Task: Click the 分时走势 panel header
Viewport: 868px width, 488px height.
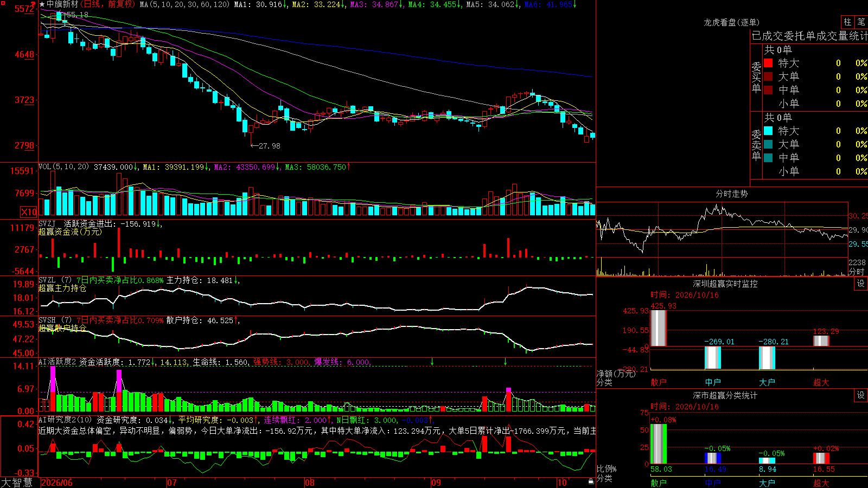Action: pyautogui.click(x=731, y=194)
